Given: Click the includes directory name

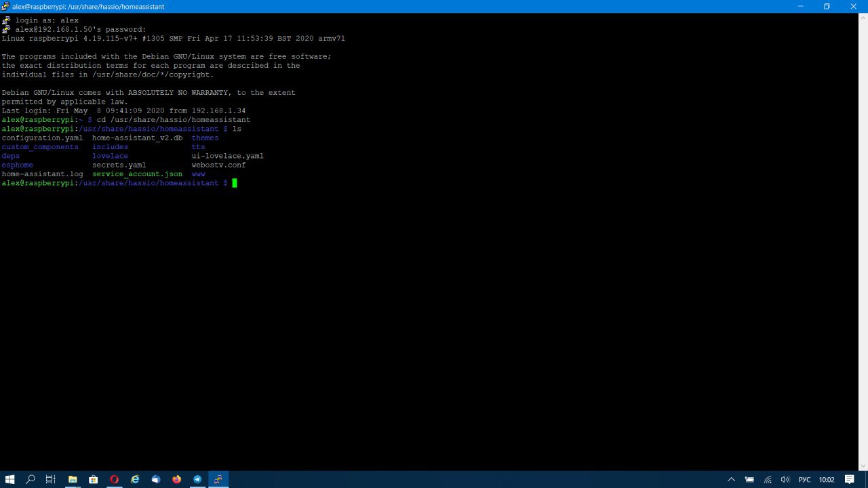Looking at the screenshot, I should 110,147.
